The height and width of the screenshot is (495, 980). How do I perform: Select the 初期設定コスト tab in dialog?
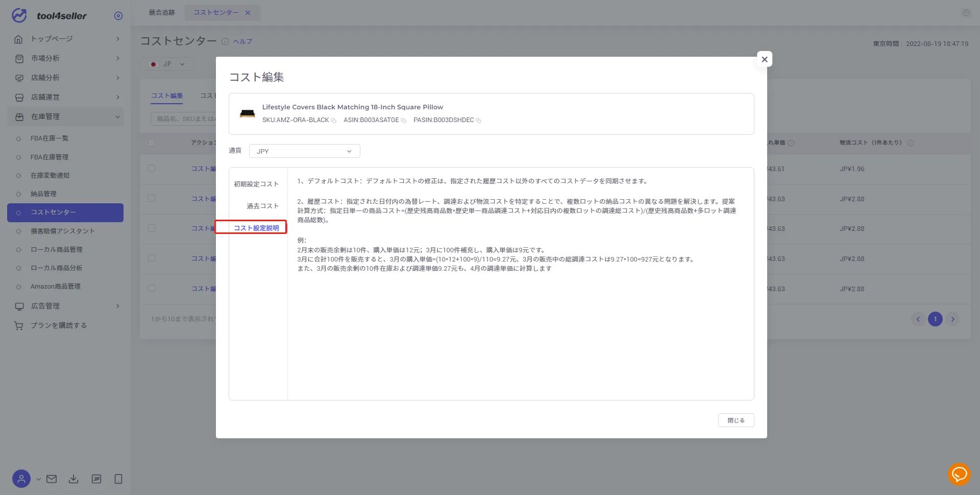256,184
